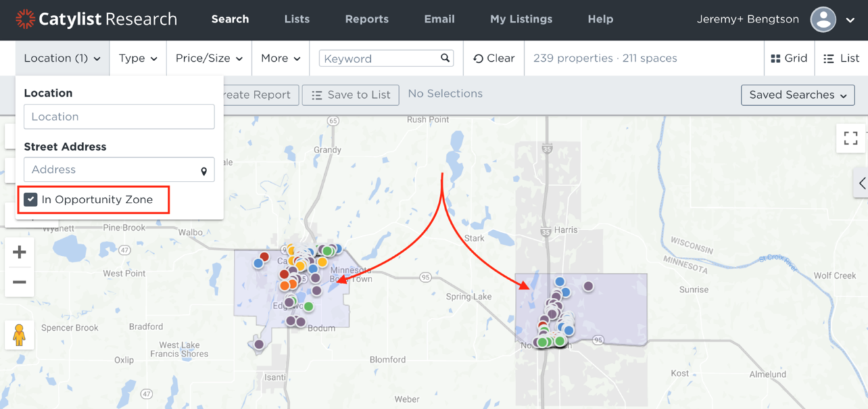Collapse the right panel via the chevron

point(862,183)
